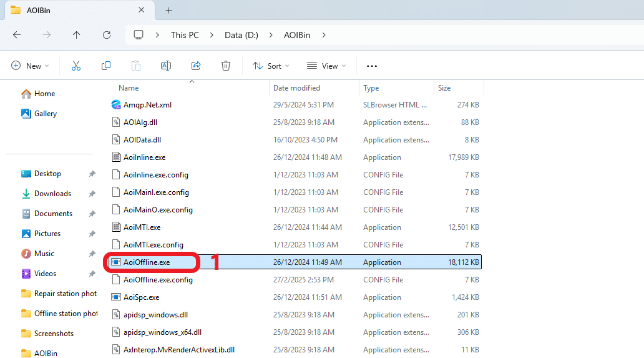Click the Copy icon in toolbar
644x358 pixels.
[x=106, y=66]
